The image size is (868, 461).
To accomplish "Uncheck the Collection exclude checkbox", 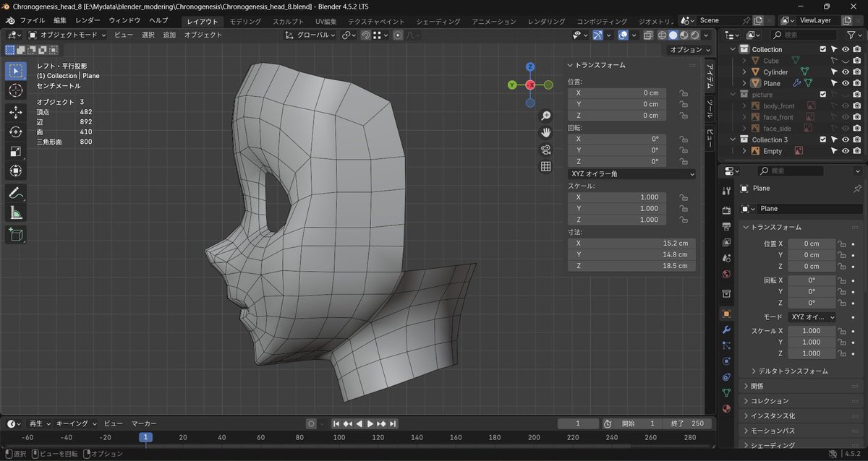I will pyautogui.click(x=822, y=49).
